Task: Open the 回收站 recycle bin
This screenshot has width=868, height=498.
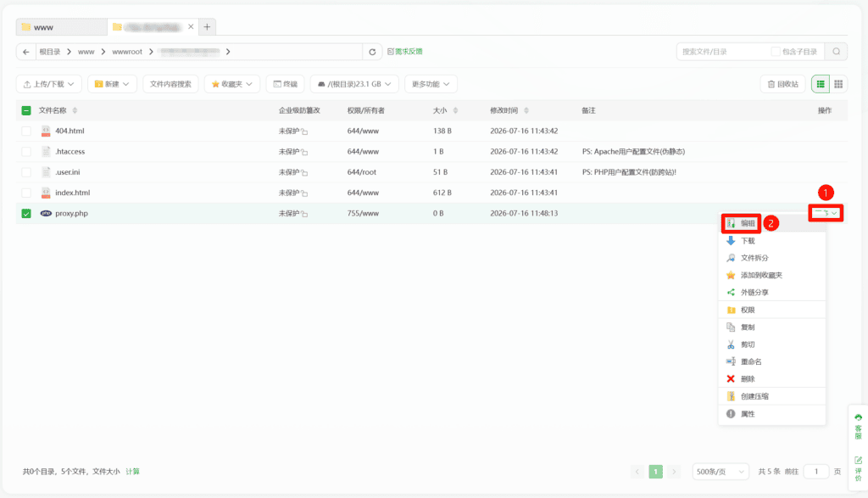Action: pyautogui.click(x=782, y=84)
